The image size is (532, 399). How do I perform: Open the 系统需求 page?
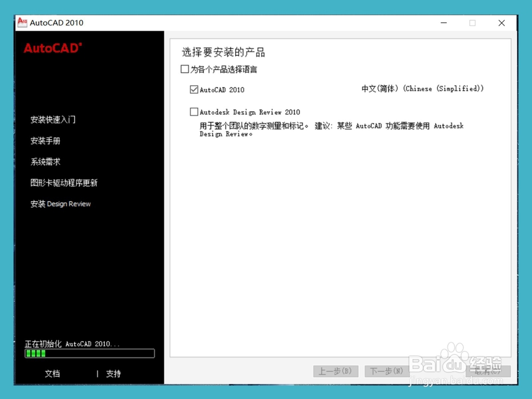(x=45, y=162)
